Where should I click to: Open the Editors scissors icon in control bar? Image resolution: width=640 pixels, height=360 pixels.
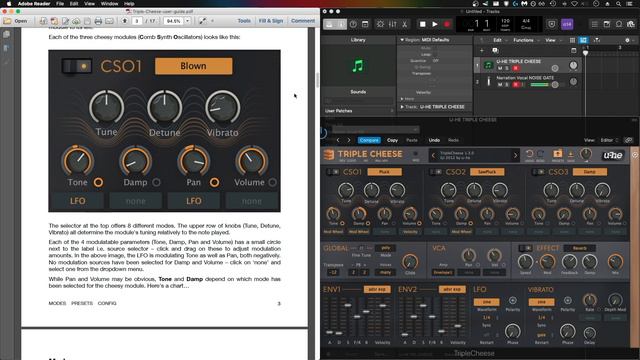(x=404, y=24)
